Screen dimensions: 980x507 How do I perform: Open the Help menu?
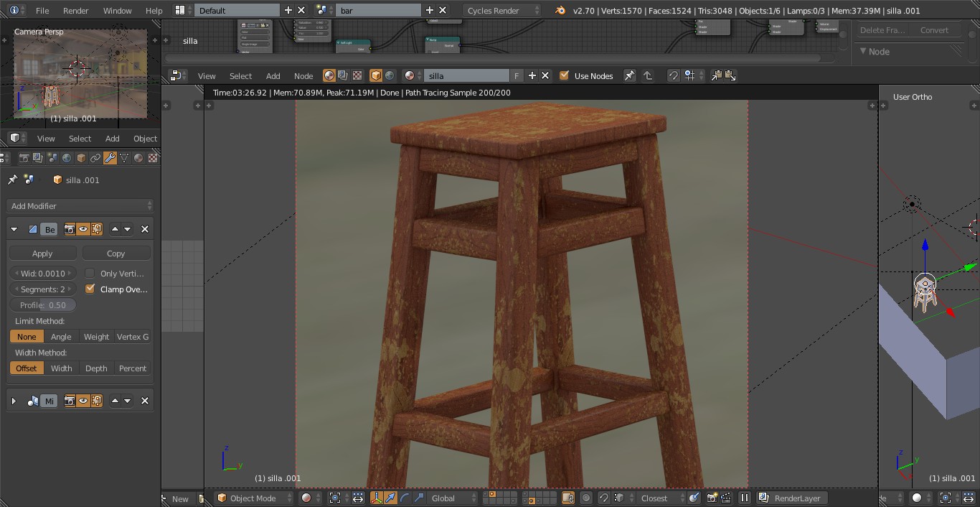pyautogui.click(x=154, y=10)
